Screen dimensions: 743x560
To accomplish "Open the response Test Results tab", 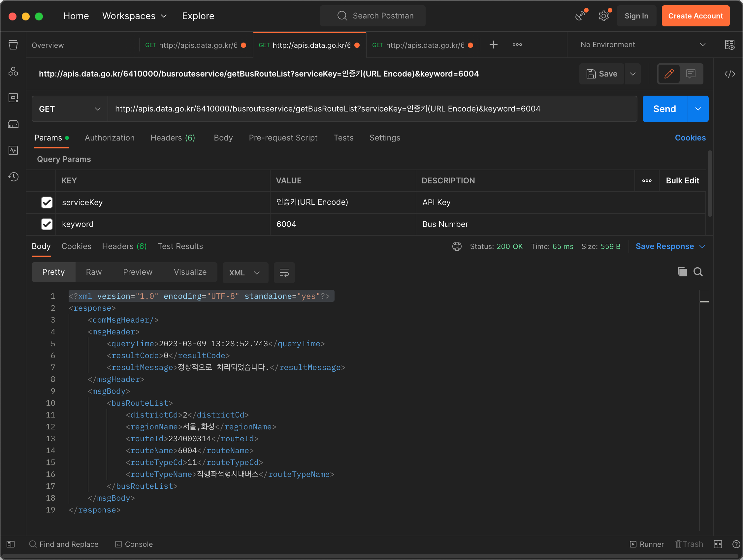I will pos(180,246).
